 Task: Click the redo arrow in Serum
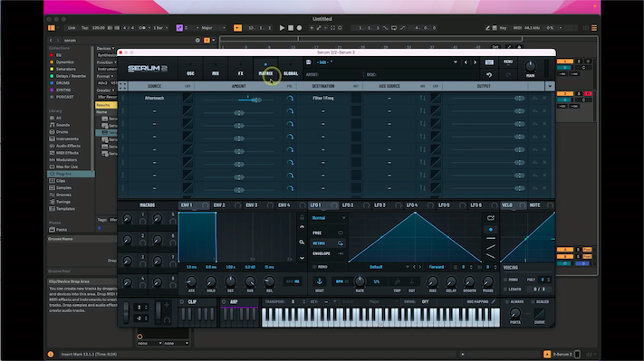click(508, 75)
